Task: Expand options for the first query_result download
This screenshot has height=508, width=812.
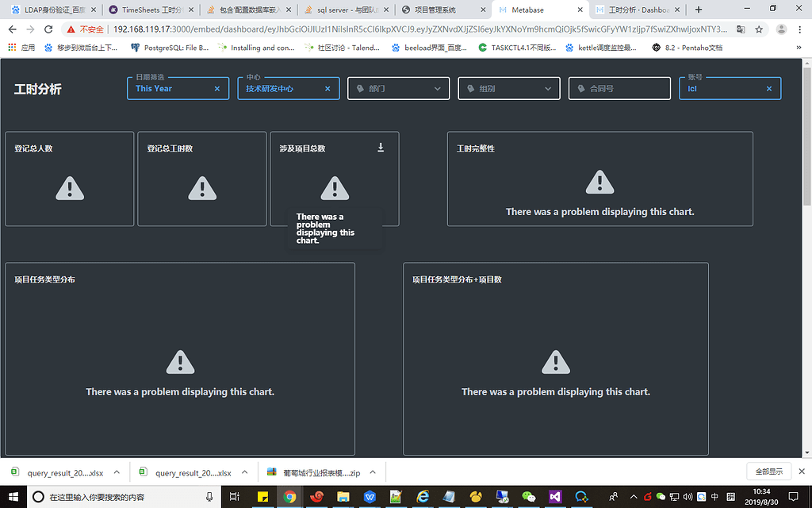Action: [x=117, y=471]
